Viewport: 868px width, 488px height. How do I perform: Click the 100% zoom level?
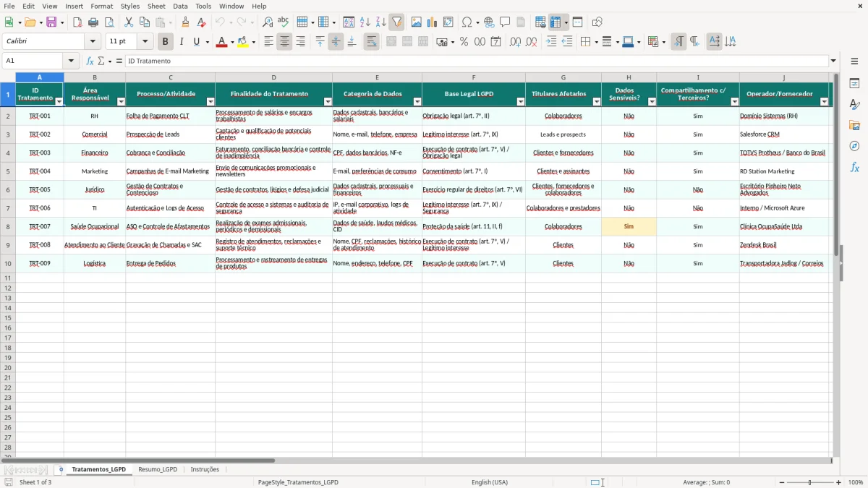[x=856, y=482]
